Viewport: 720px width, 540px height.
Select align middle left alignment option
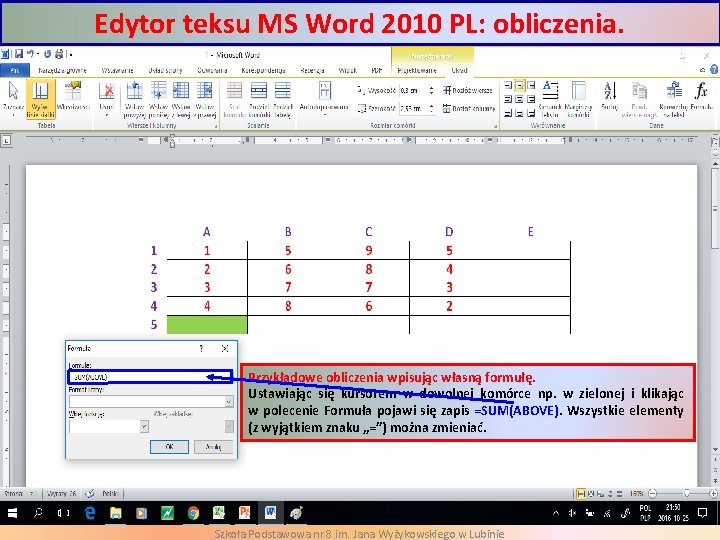(507, 99)
